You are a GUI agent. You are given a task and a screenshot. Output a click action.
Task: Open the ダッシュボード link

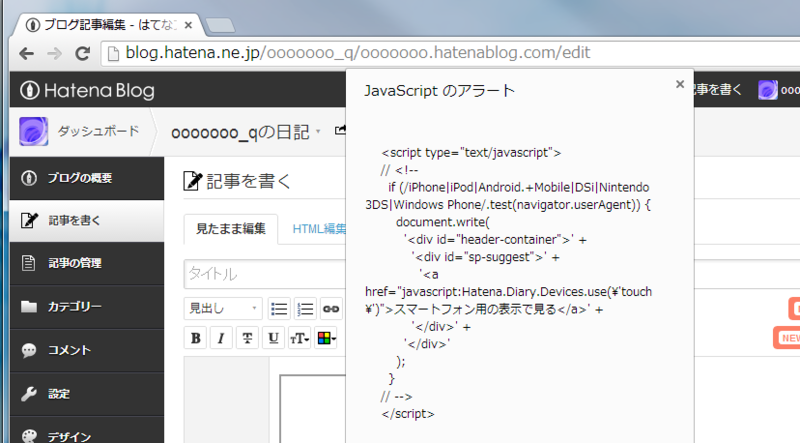pyautogui.click(x=98, y=131)
